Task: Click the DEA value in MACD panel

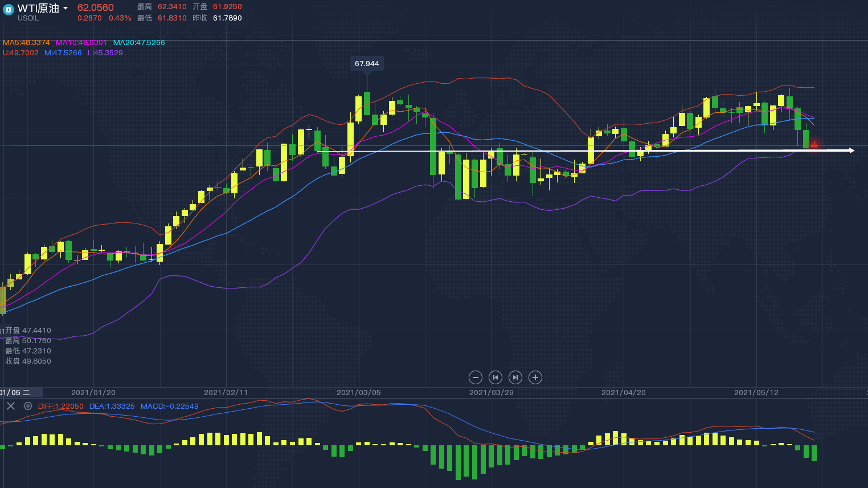Action: pyautogui.click(x=112, y=406)
